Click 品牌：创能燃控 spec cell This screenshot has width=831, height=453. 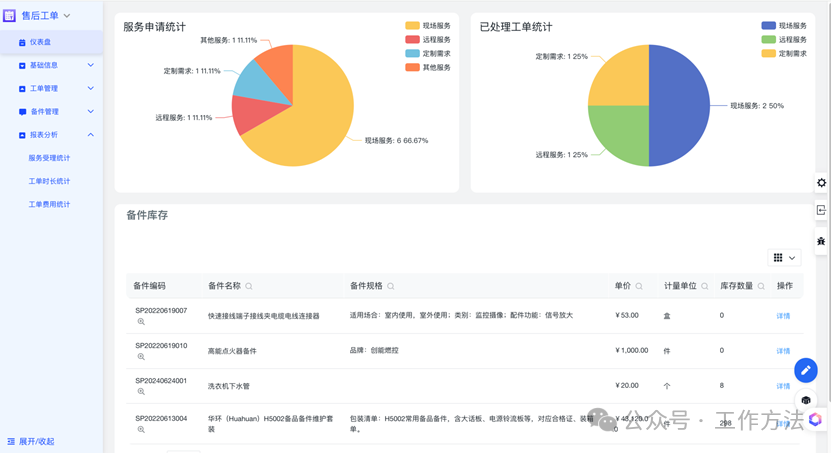coord(374,350)
